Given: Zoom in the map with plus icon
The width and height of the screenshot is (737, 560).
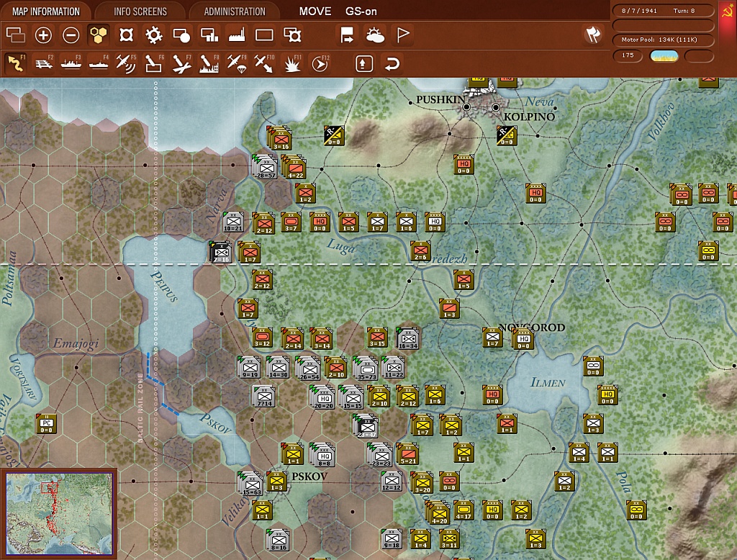Looking at the screenshot, I should pos(43,35).
